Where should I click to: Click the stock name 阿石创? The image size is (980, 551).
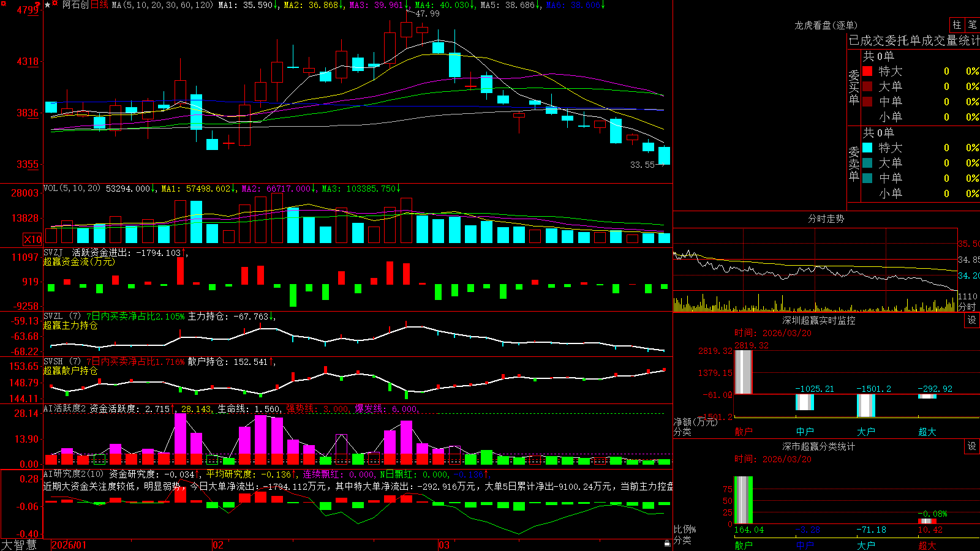click(75, 5)
